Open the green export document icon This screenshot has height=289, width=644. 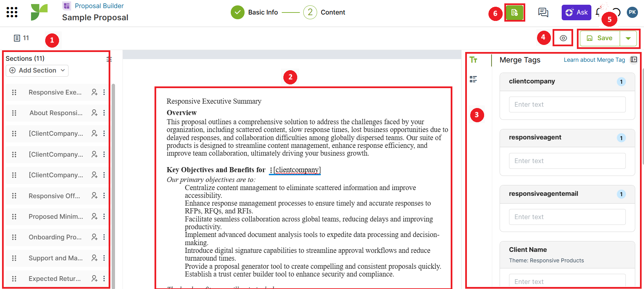tap(514, 12)
